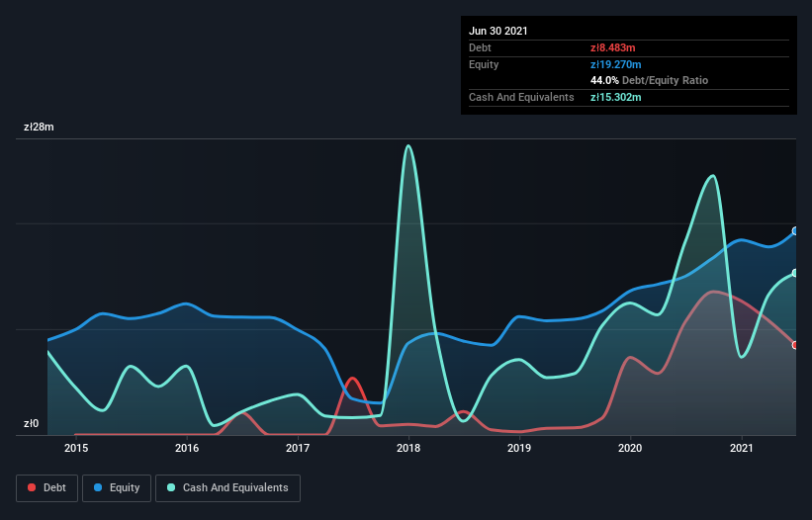This screenshot has height=520, width=812.
Task: Toggle the Debt series legend button
Action: pyautogui.click(x=46, y=488)
